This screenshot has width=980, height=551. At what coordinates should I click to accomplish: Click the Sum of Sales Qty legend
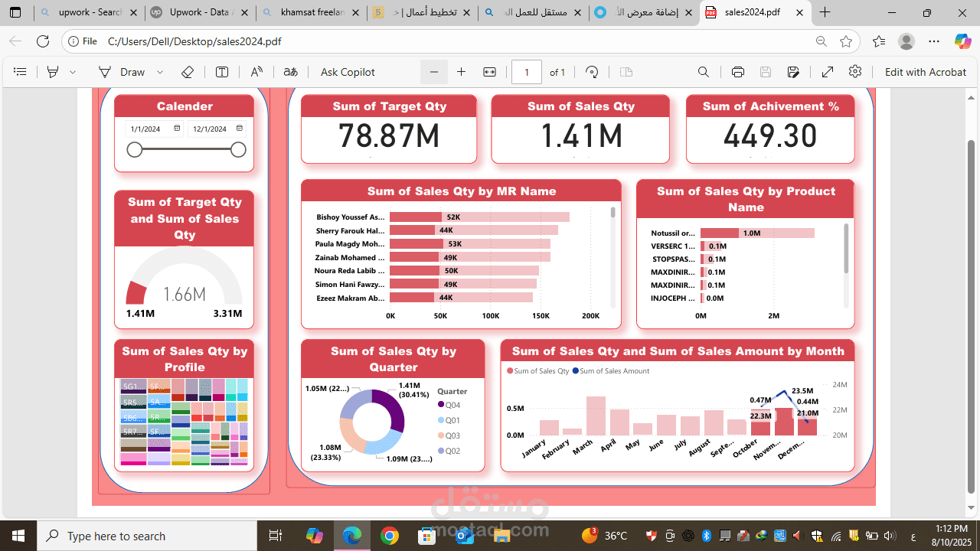pyautogui.click(x=538, y=371)
